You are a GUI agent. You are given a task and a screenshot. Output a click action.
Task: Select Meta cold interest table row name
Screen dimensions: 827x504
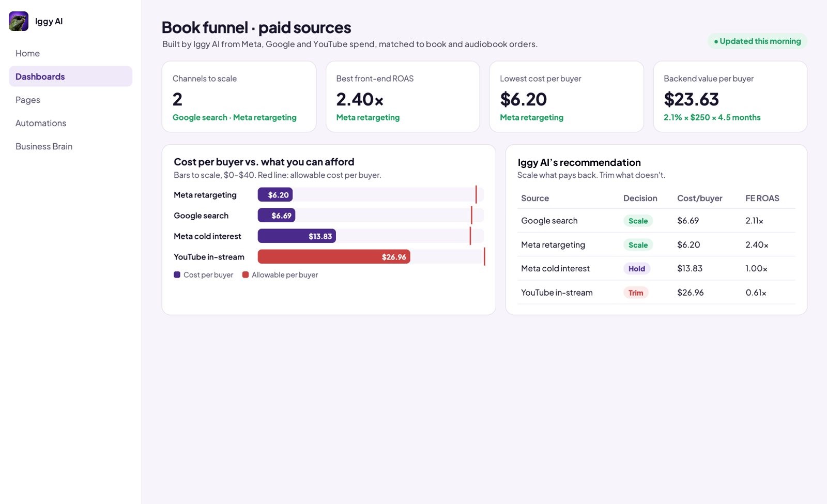pos(556,269)
